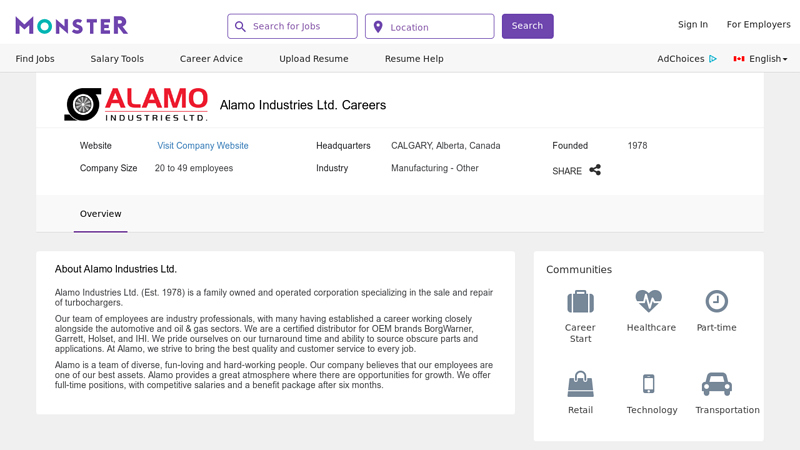Open the For Employers link

pos(758,24)
